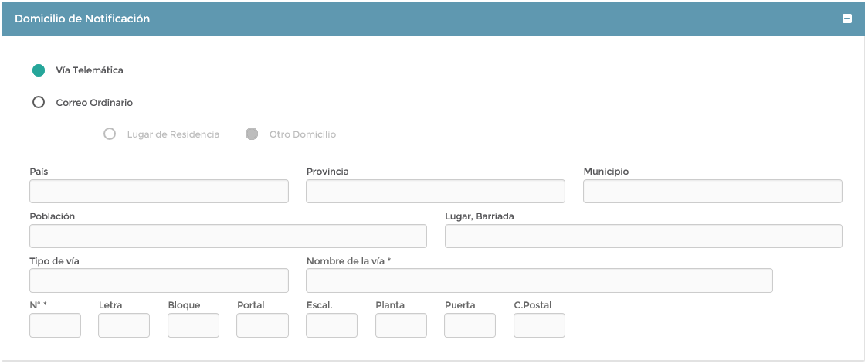Focus the street number N° field
Image resolution: width=868 pixels, height=364 pixels.
(55, 325)
